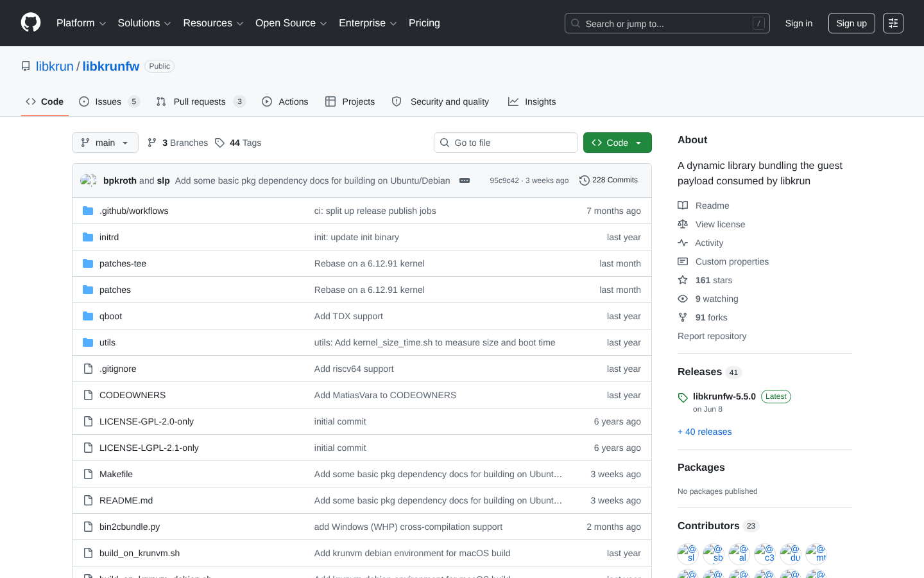The width and height of the screenshot is (924, 578).
Task: Open the 95c9c42 commit hash link
Action: (x=504, y=180)
